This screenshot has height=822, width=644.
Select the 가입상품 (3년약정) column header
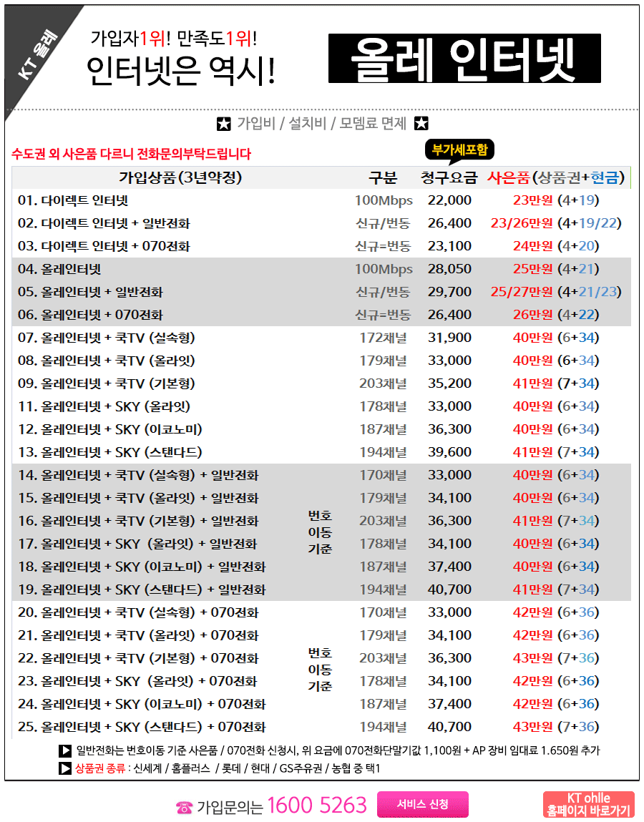[x=180, y=178]
